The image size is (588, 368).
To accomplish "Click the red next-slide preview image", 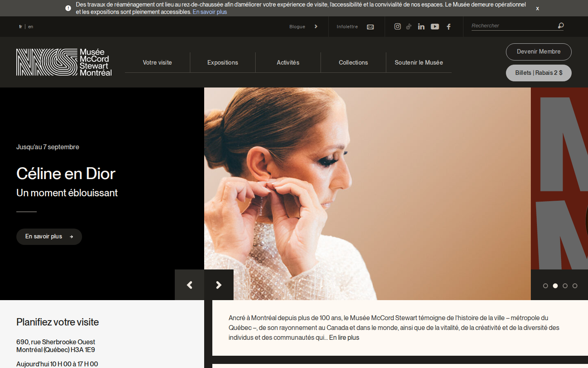I will point(559,178).
